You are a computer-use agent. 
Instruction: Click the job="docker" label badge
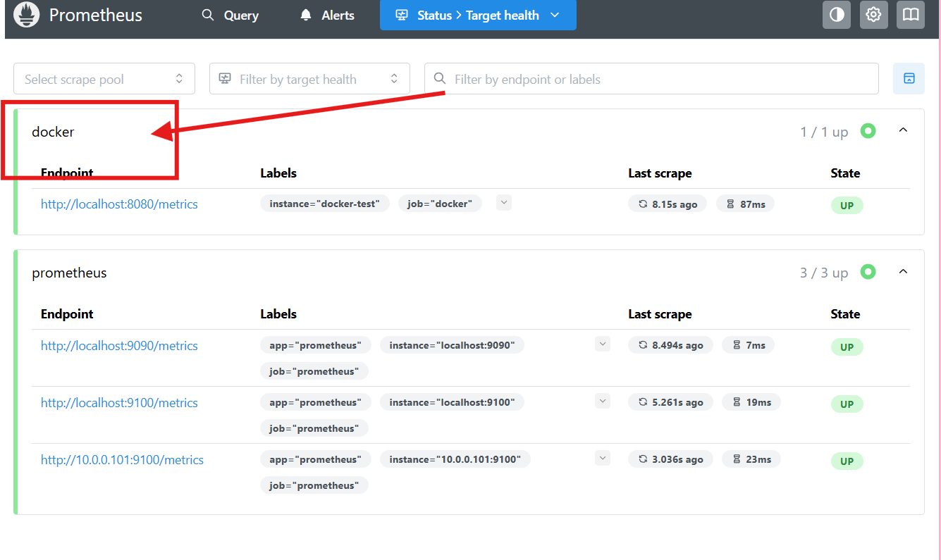click(440, 204)
